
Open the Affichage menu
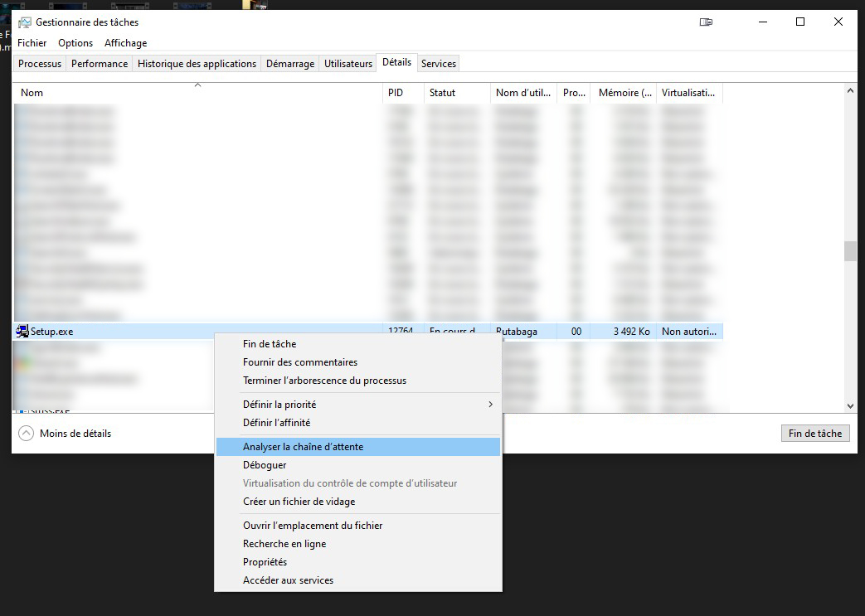tap(125, 43)
